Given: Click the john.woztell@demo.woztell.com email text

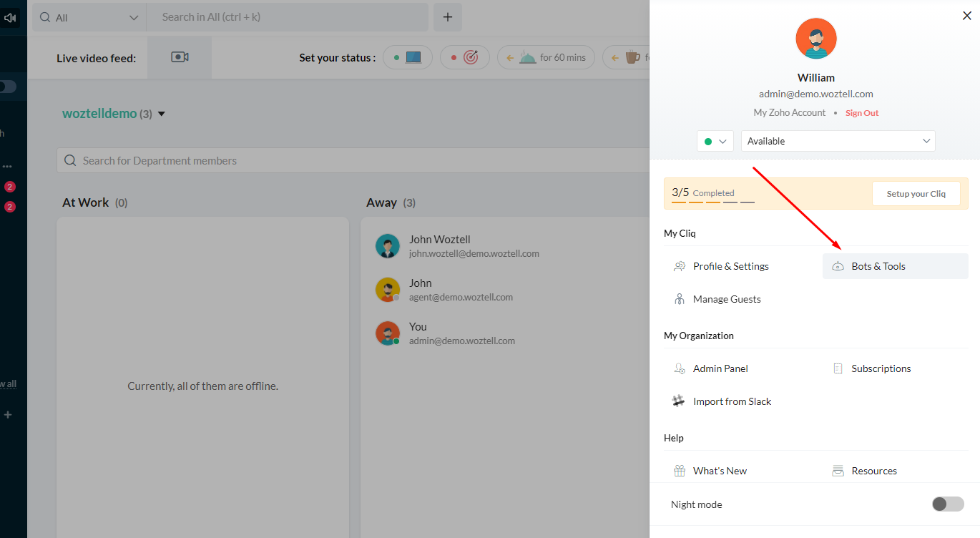Looking at the screenshot, I should coord(474,253).
